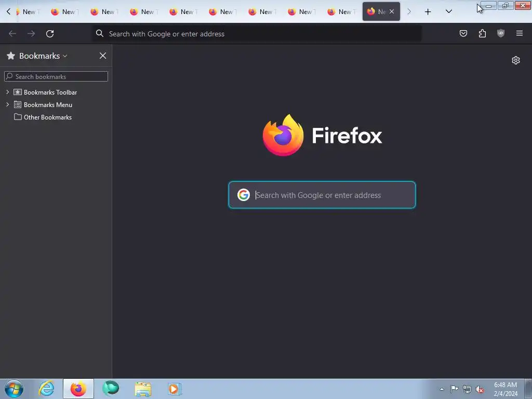Reload the current page
This screenshot has height=399, width=532.
[50, 34]
